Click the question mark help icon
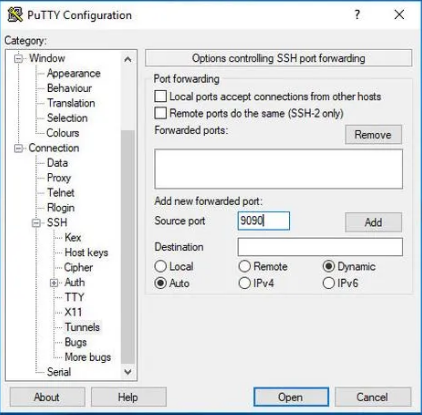 click(357, 15)
